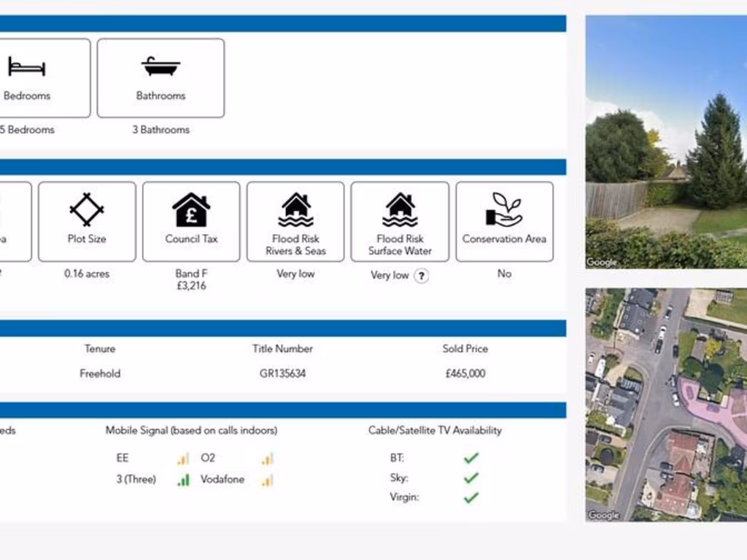Click the Virgin availability green checkmark
Image resolution: width=747 pixels, height=560 pixels.
(471, 497)
